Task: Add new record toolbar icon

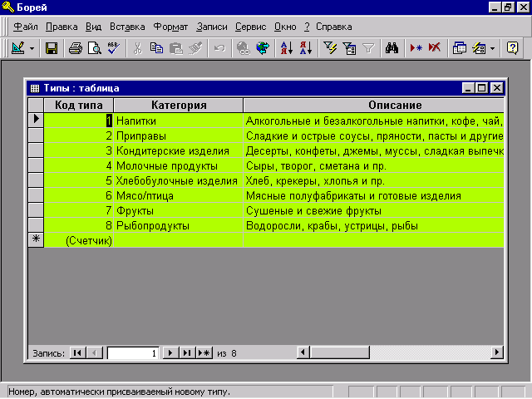Action: (416, 48)
